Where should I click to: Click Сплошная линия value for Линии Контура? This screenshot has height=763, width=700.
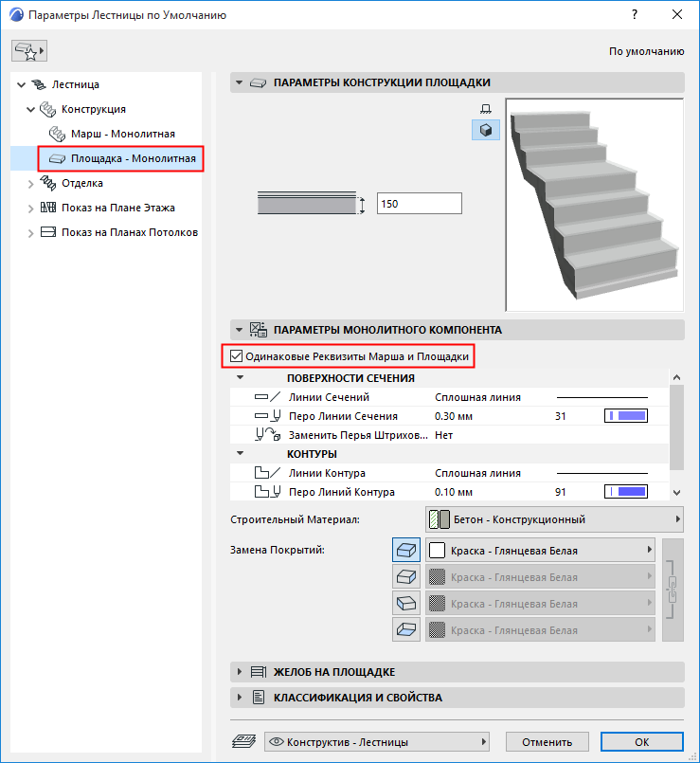pyautogui.click(x=477, y=473)
